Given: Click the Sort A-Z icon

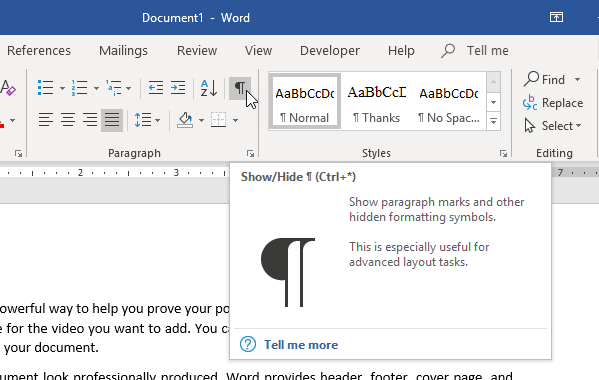Looking at the screenshot, I should pyautogui.click(x=209, y=88).
